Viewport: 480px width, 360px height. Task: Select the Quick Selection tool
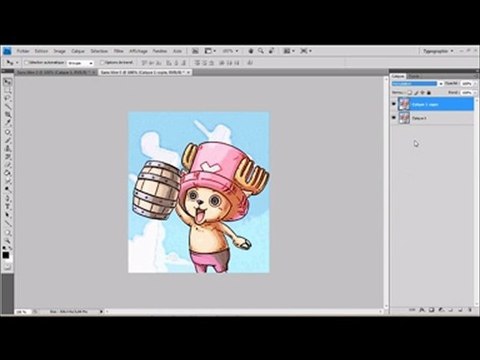point(7,107)
